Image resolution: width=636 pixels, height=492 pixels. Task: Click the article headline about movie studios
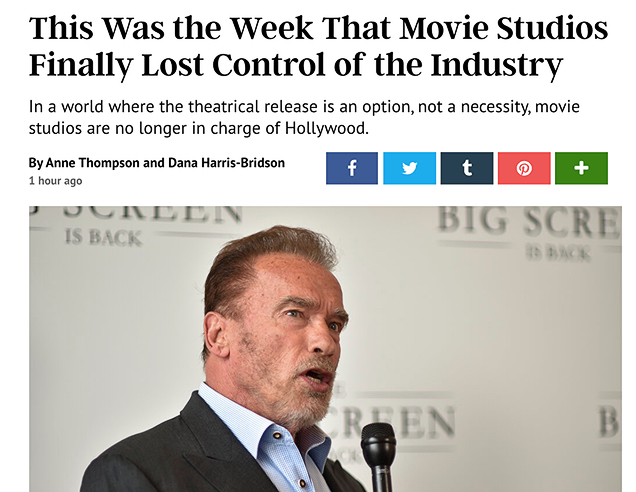pyautogui.click(x=318, y=46)
